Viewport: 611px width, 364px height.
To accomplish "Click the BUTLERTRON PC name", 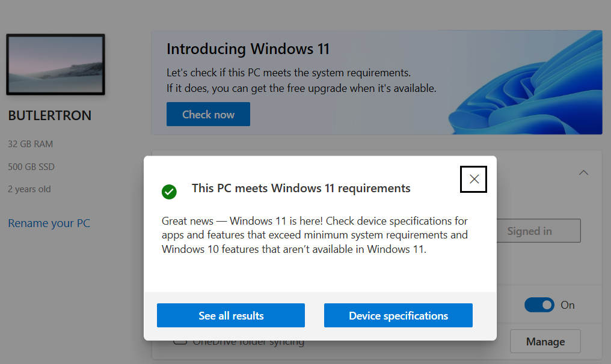I will tap(50, 116).
